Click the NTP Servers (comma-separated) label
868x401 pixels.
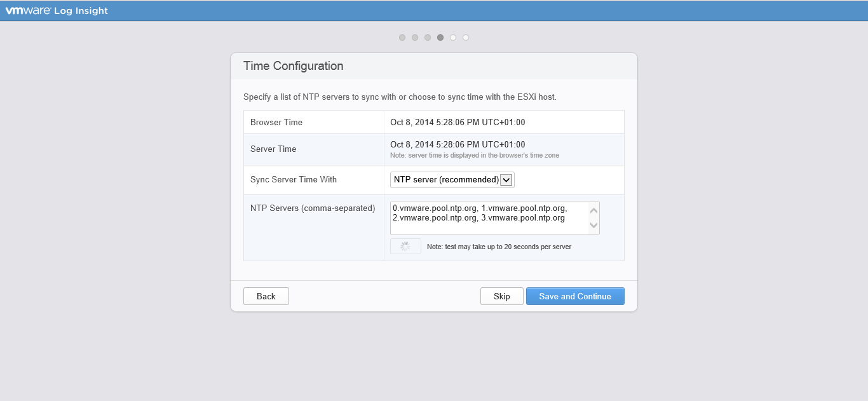[x=312, y=208]
